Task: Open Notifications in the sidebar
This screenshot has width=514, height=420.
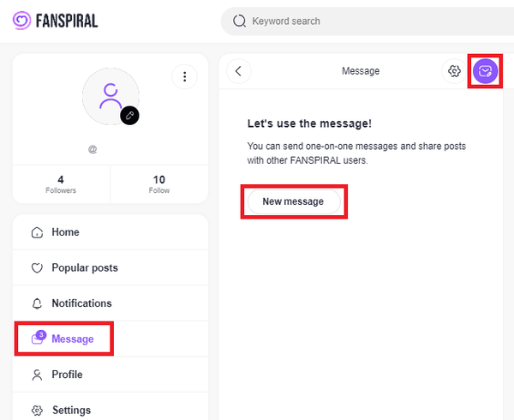Action: (81, 303)
